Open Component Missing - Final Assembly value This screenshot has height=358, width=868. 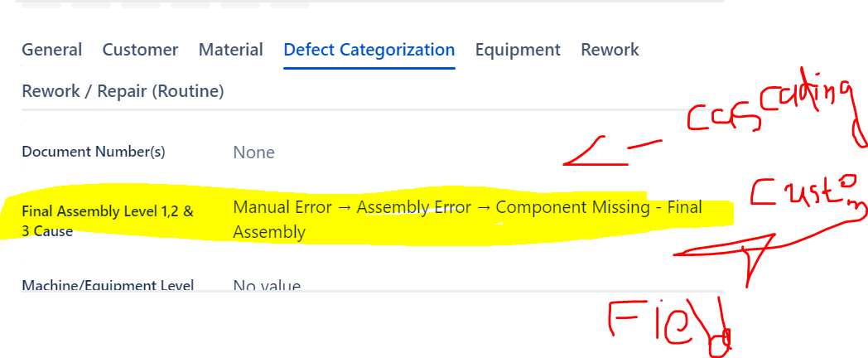click(468, 220)
